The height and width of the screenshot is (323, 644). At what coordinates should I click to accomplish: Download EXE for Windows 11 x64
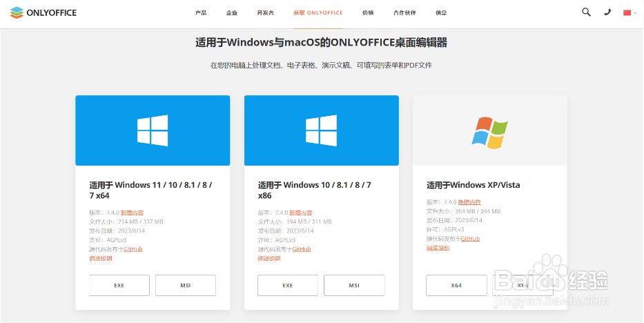(x=119, y=285)
